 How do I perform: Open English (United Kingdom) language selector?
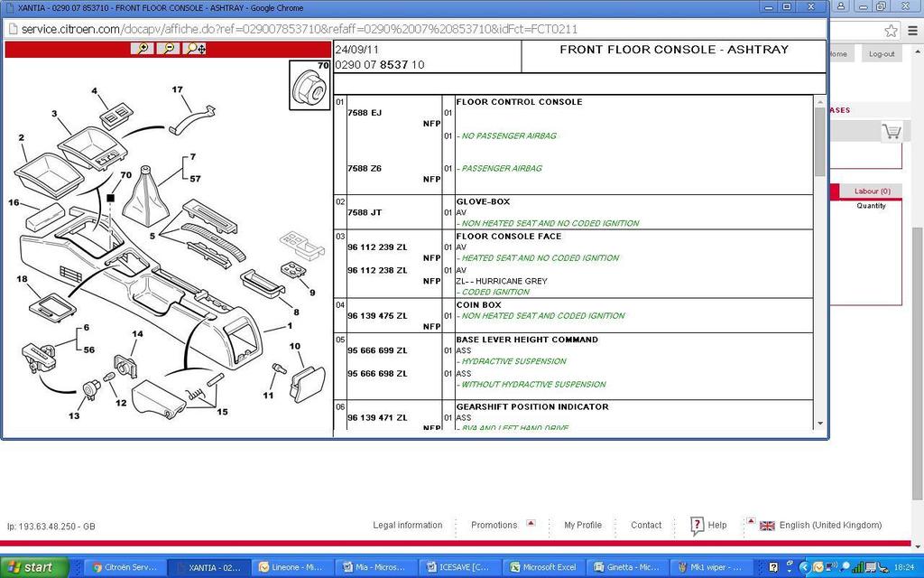830,525
